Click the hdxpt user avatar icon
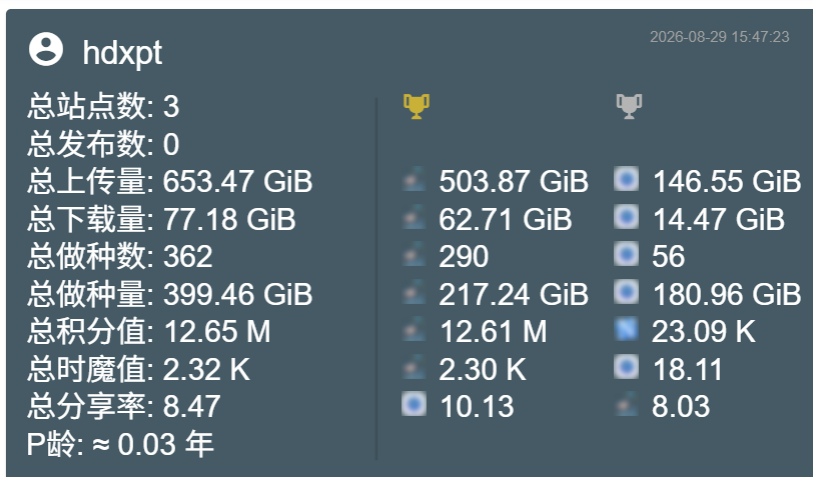 click(46, 49)
